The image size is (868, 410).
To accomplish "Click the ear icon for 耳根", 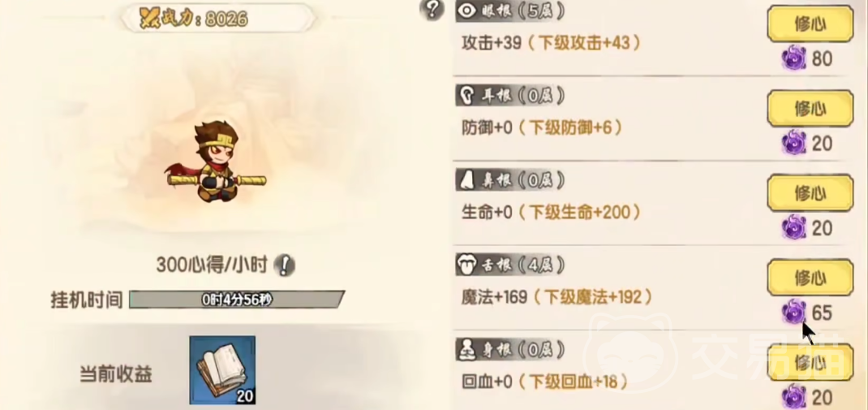I will pyautogui.click(x=467, y=97).
